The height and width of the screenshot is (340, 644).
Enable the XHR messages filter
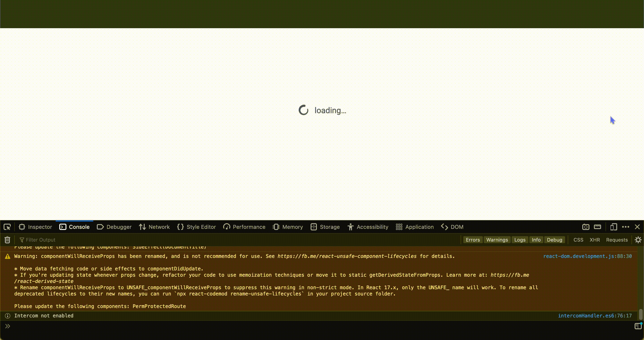tap(595, 240)
